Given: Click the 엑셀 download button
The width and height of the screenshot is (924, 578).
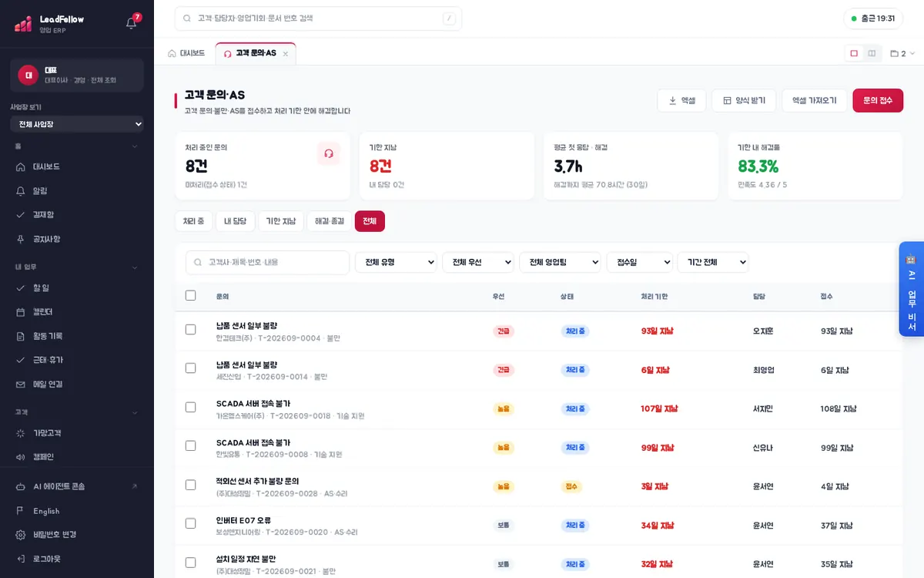Looking at the screenshot, I should [x=681, y=100].
